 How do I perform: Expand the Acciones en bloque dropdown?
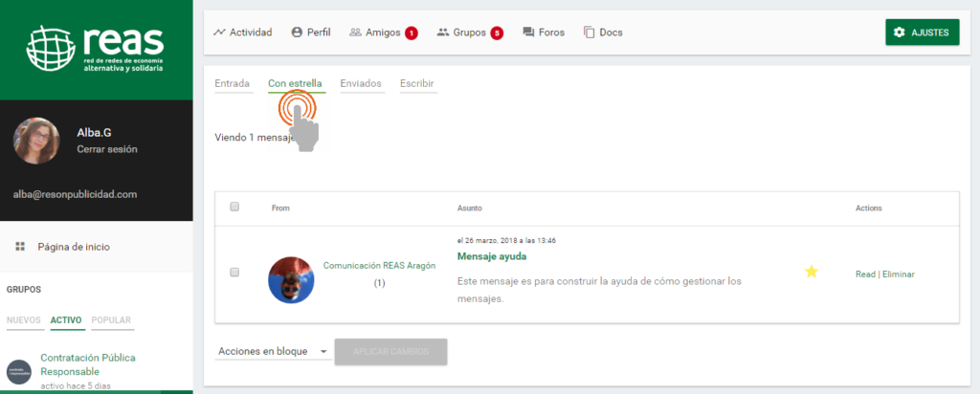tap(273, 352)
